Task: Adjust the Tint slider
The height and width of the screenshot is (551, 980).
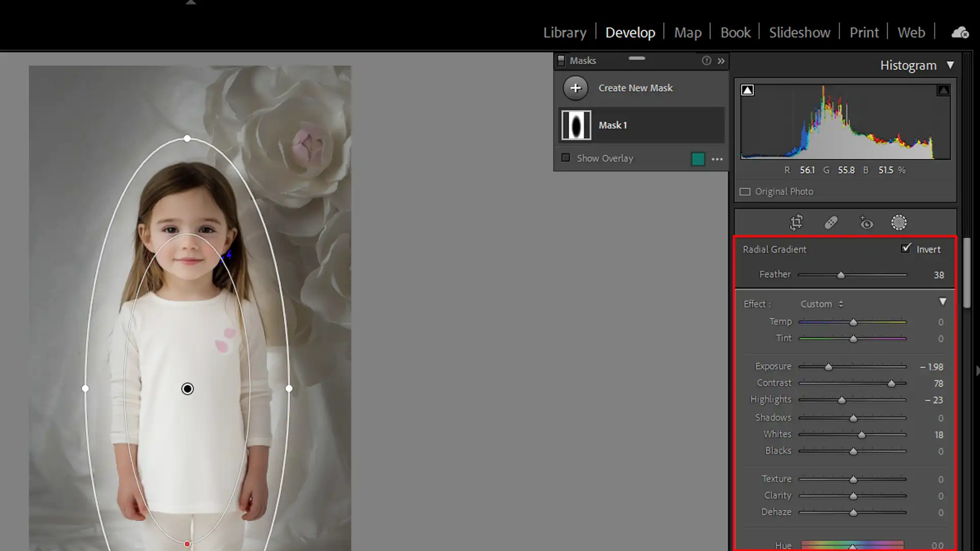Action: coord(852,339)
